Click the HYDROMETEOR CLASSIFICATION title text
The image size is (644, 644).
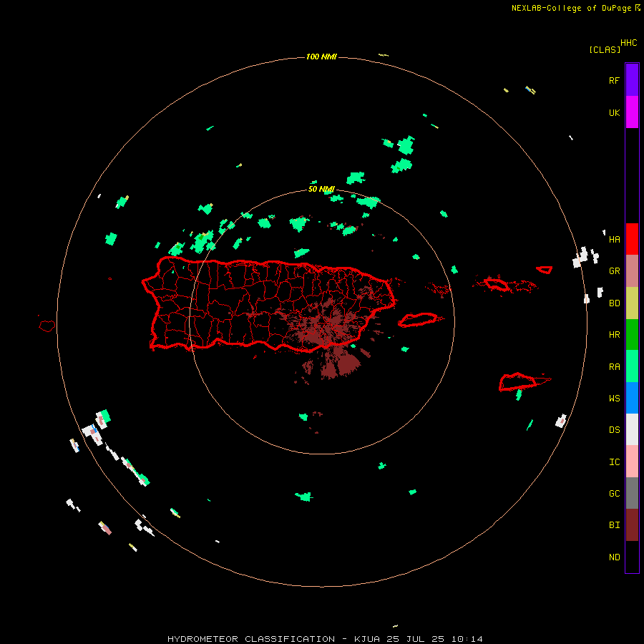251,639
